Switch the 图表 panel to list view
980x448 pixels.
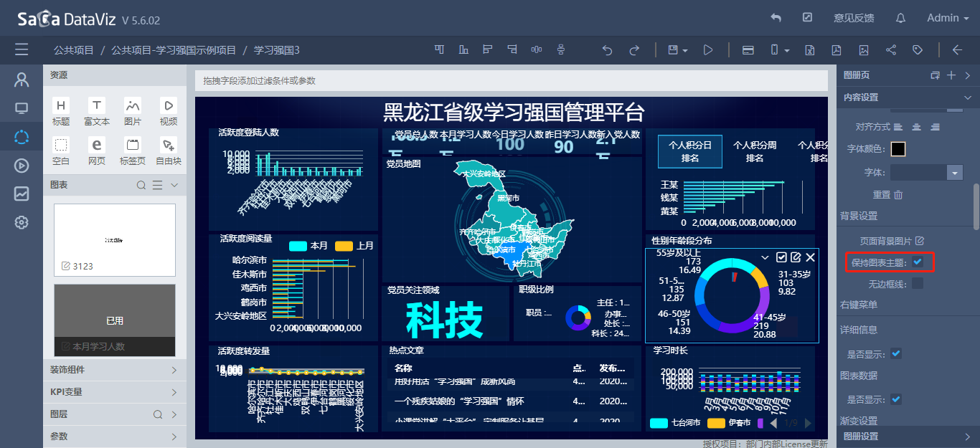click(x=157, y=185)
